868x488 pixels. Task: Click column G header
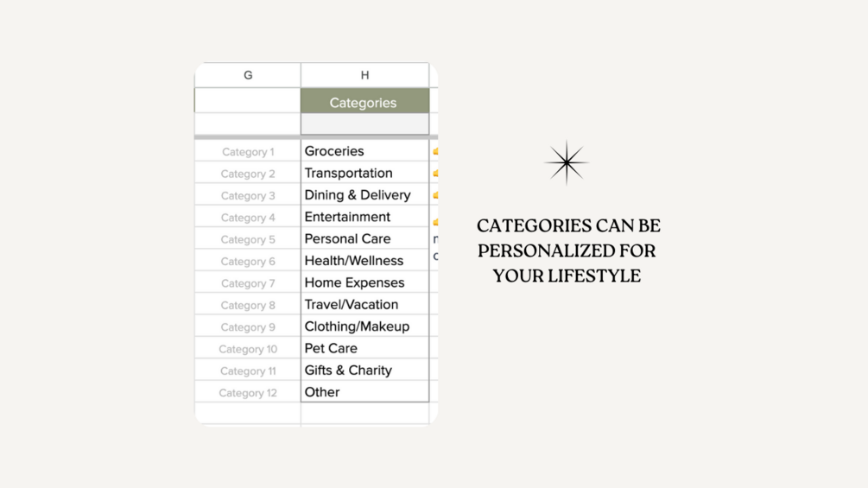(x=248, y=75)
